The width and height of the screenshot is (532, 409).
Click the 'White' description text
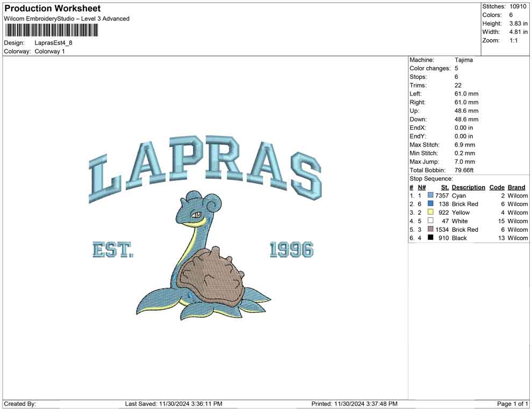click(460, 221)
